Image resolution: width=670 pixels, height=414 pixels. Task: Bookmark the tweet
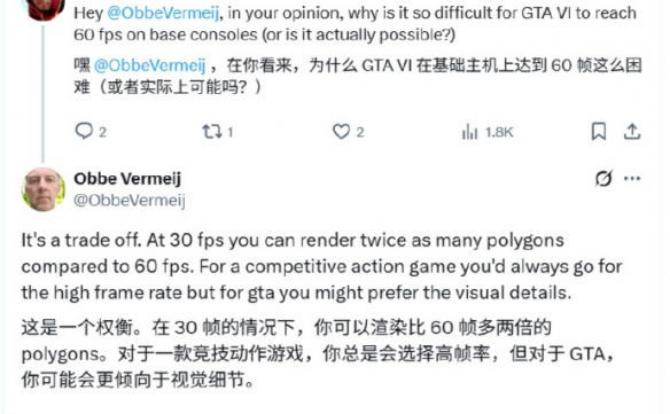(599, 131)
